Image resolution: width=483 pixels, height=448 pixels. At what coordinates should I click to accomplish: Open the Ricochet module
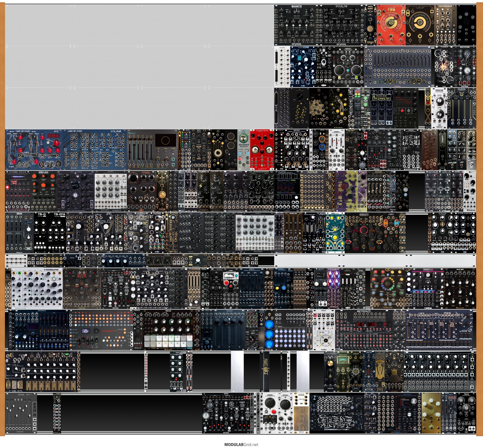pos(378,191)
